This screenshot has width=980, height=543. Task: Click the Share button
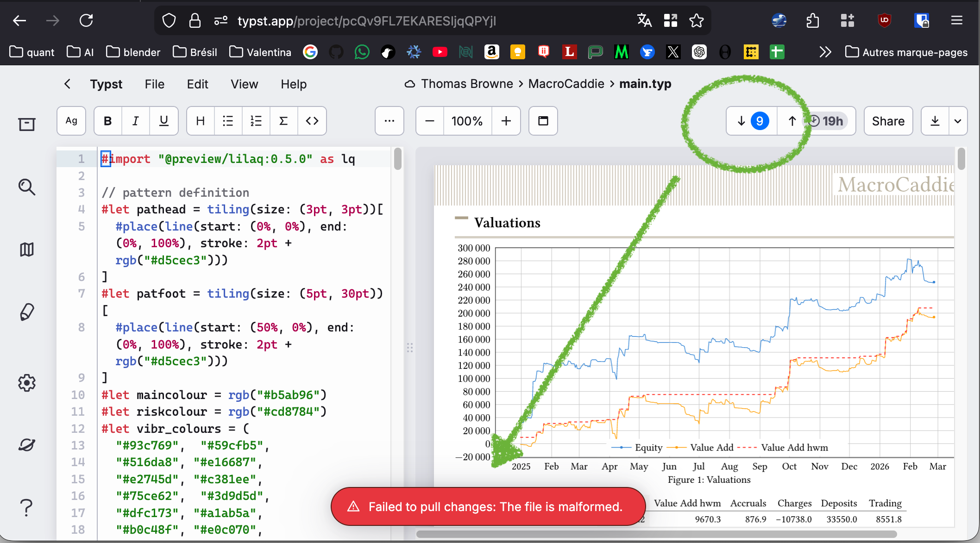pos(888,121)
